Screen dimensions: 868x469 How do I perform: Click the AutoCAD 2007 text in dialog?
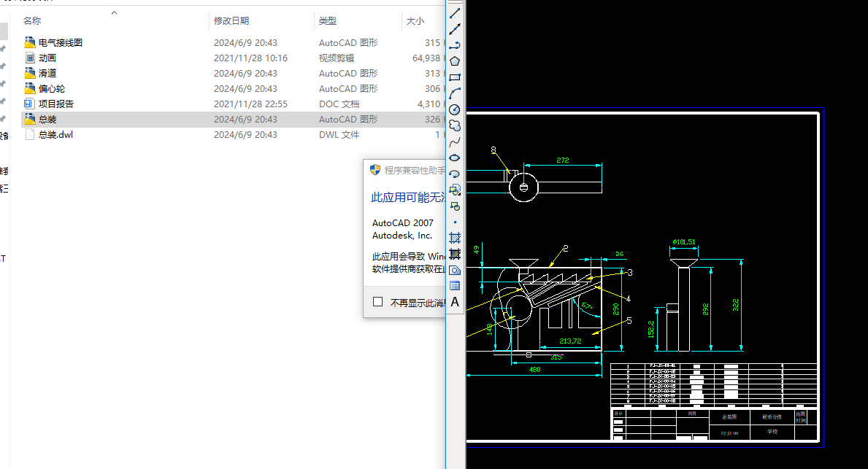402,223
